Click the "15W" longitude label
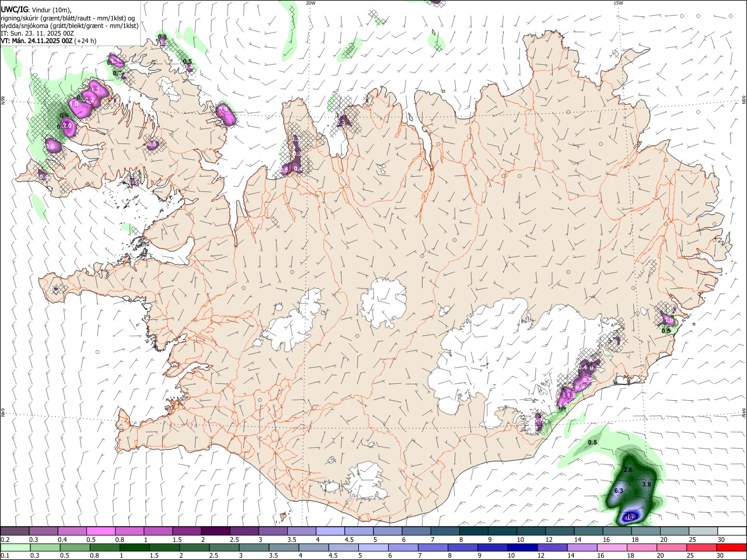747x560 pixels. coord(617,3)
